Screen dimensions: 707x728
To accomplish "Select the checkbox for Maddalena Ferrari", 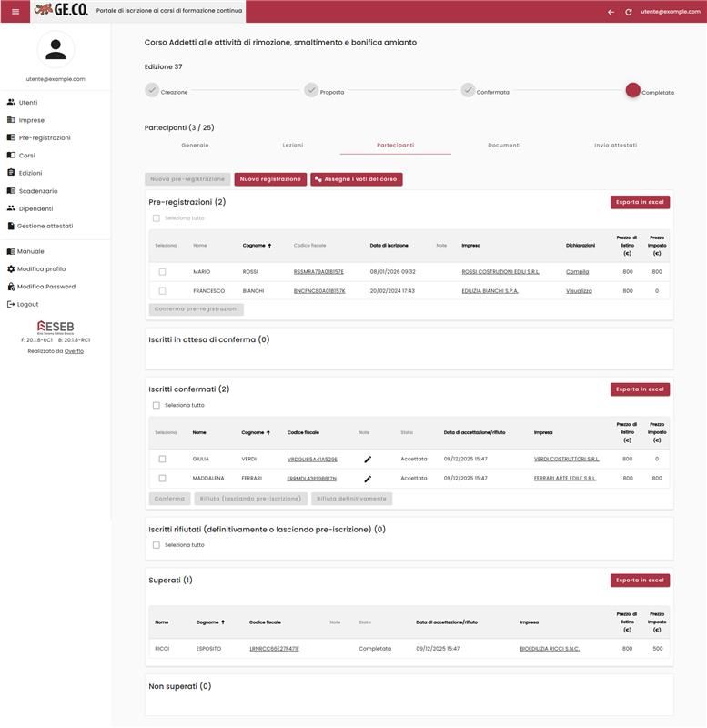I will pyautogui.click(x=162, y=478).
